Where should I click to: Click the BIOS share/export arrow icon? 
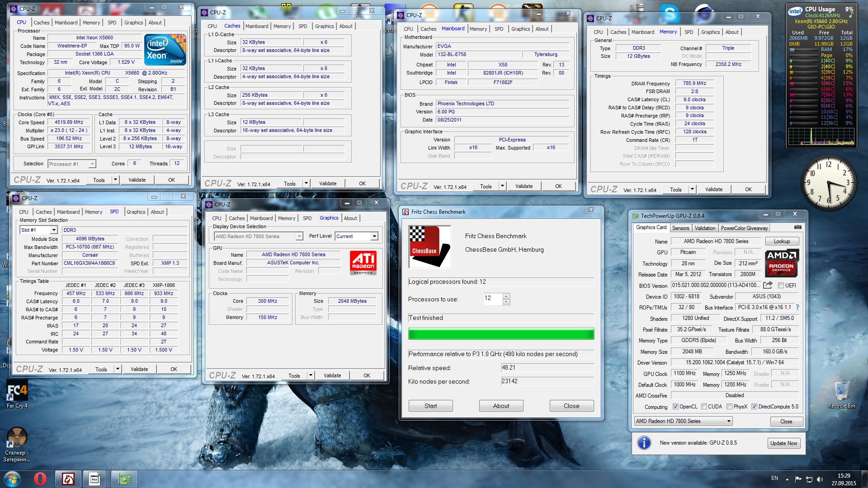(768, 285)
